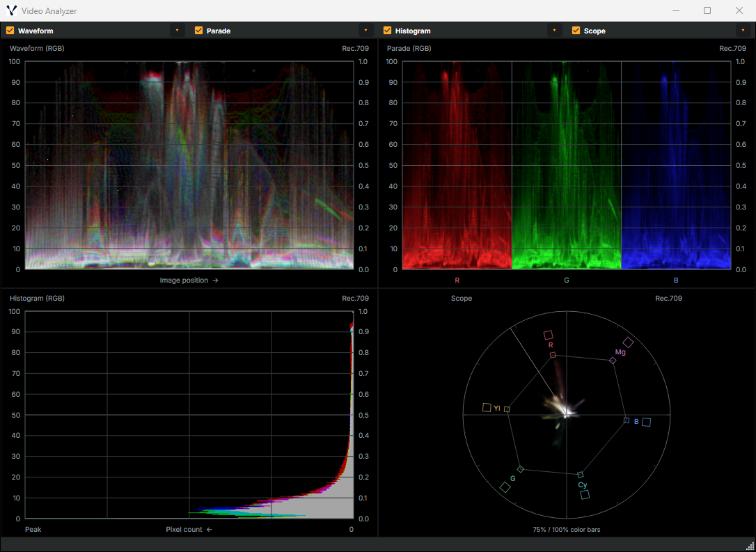Click the 'Peak' label under histogram
Screen dimensions: 756x552
click(x=33, y=529)
